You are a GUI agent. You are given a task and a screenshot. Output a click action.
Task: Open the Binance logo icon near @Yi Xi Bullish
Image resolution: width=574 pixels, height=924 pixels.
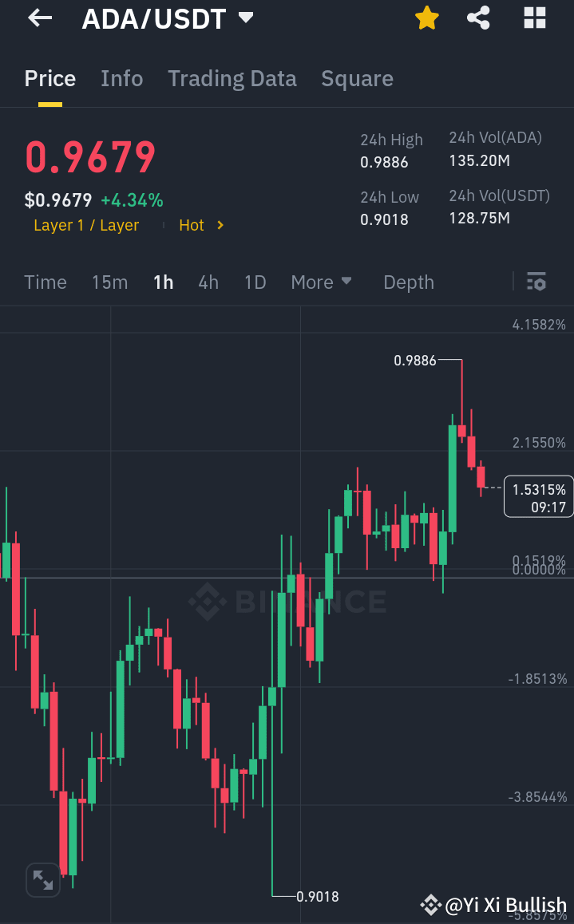(x=430, y=905)
